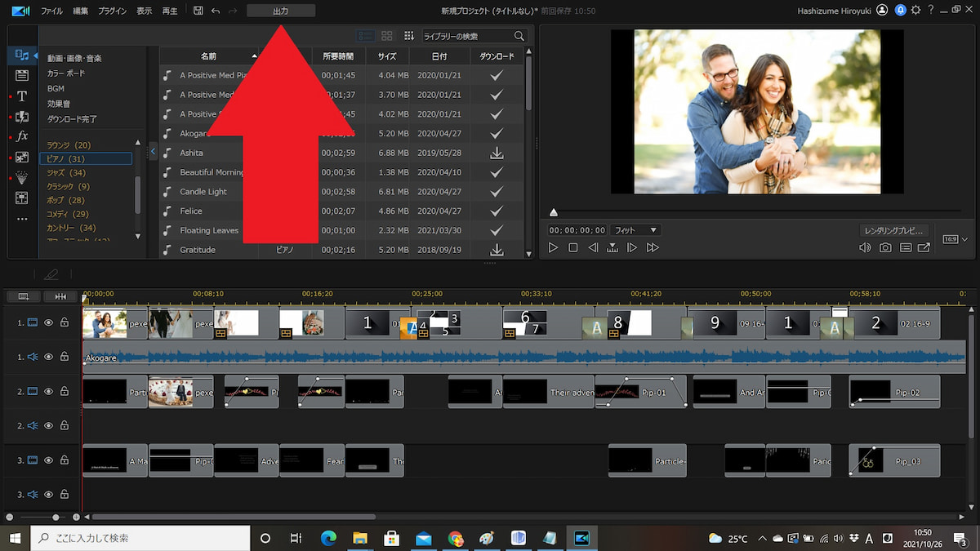Open the Transition room lightning icon

click(x=22, y=117)
